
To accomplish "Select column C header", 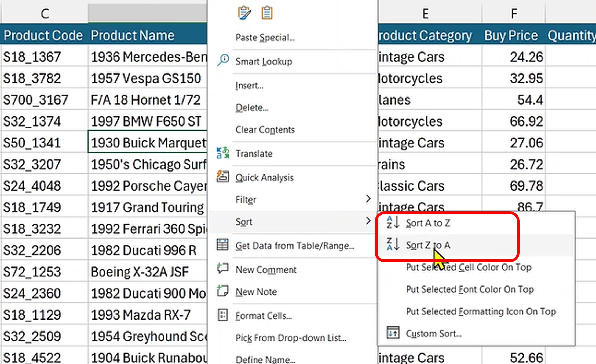I will pyautogui.click(x=45, y=13).
